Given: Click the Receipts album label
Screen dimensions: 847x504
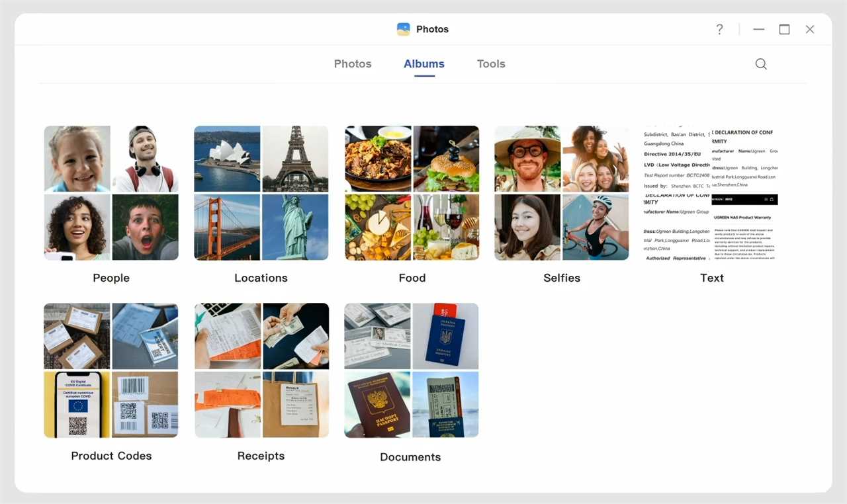Looking at the screenshot, I should pyautogui.click(x=261, y=456).
